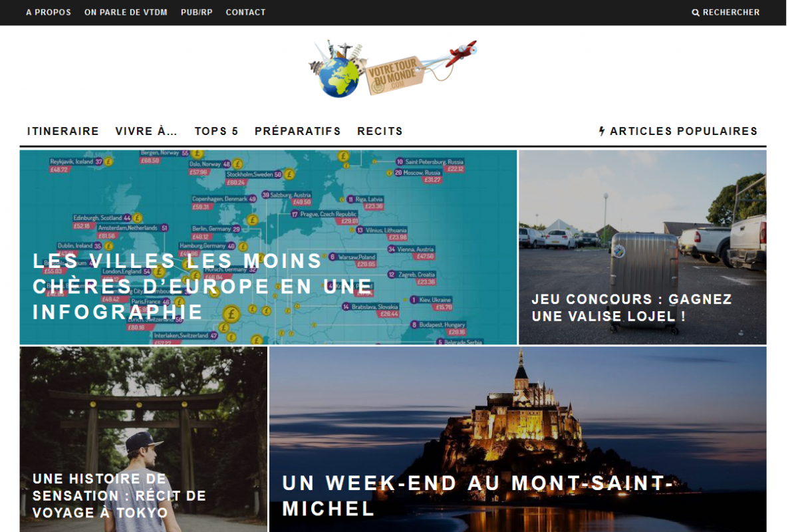Viewport: 798px width, 532px height.
Task: Open the TOPS 5 section
Action: [x=216, y=131]
